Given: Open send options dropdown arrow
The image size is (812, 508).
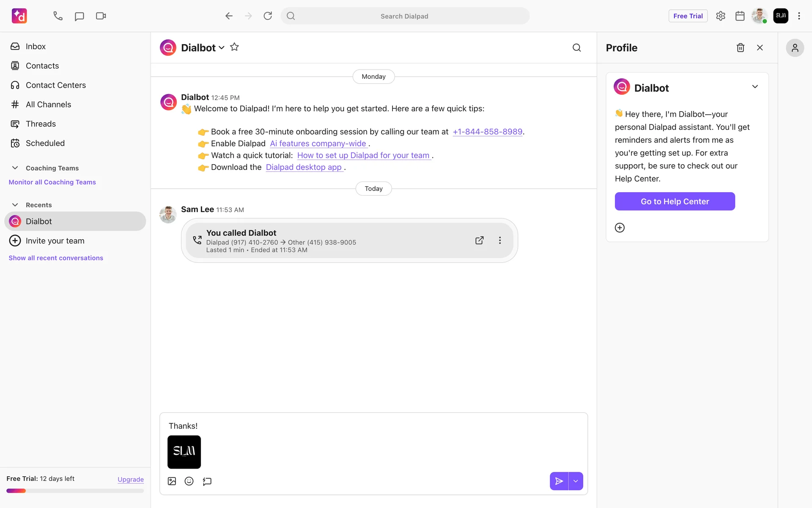Looking at the screenshot, I should click(576, 481).
